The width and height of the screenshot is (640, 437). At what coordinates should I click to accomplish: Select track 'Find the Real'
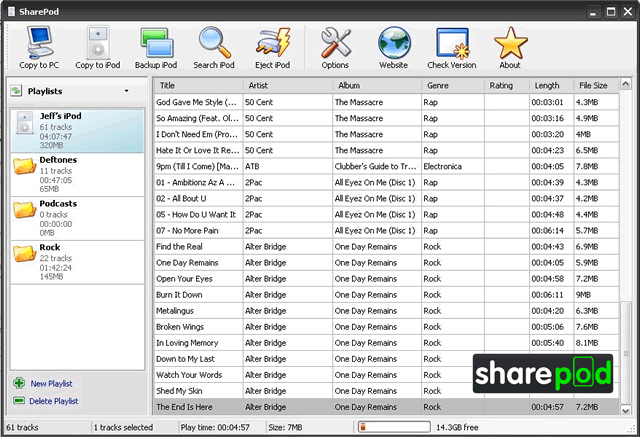179,247
